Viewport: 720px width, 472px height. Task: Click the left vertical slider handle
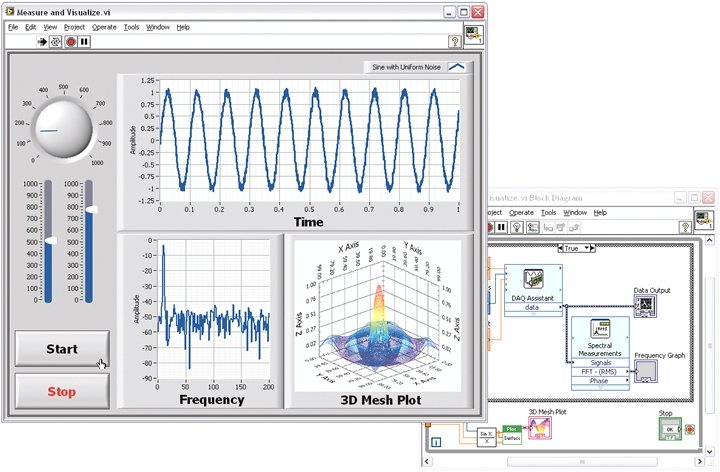click(49, 241)
